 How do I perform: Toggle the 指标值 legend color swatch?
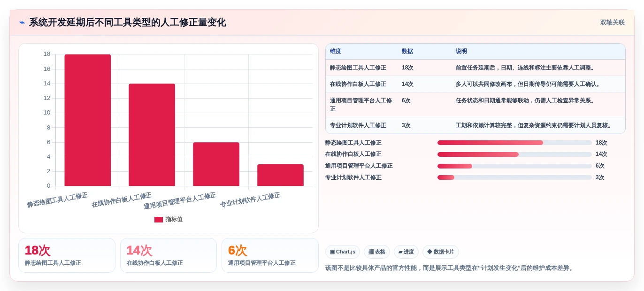click(x=159, y=220)
